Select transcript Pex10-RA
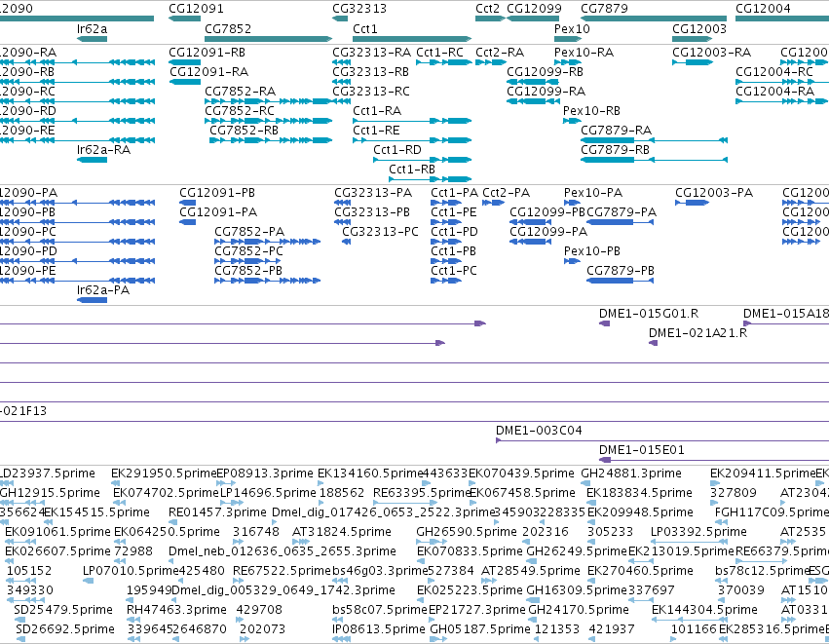The width and height of the screenshot is (829, 644). click(x=568, y=62)
